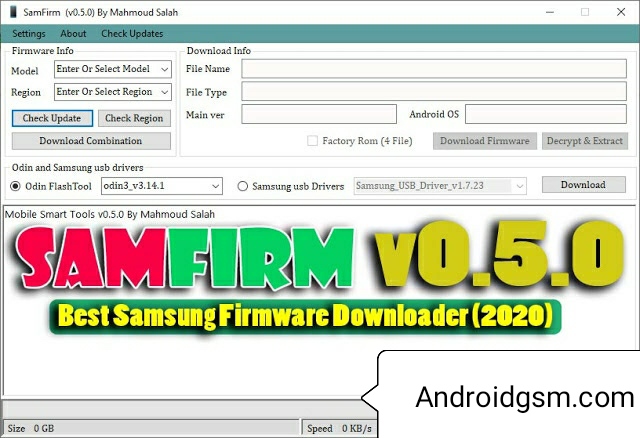640x438 pixels.
Task: Minimize the SamFirm window
Action: [x=550, y=12]
